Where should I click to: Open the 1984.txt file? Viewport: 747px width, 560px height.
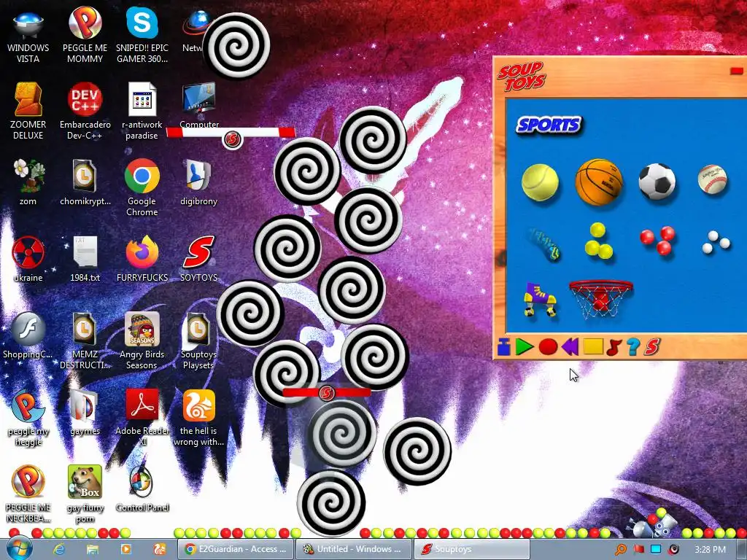coord(85,260)
